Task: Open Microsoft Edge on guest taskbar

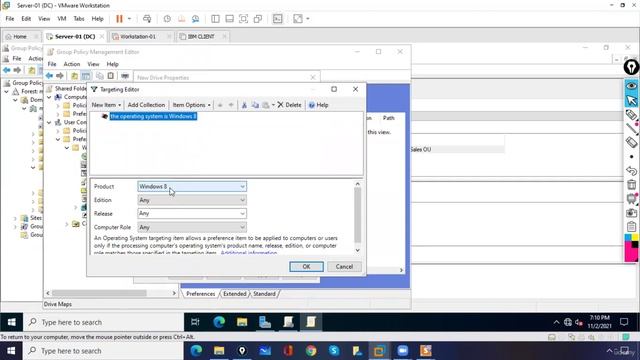Action: tap(219, 322)
